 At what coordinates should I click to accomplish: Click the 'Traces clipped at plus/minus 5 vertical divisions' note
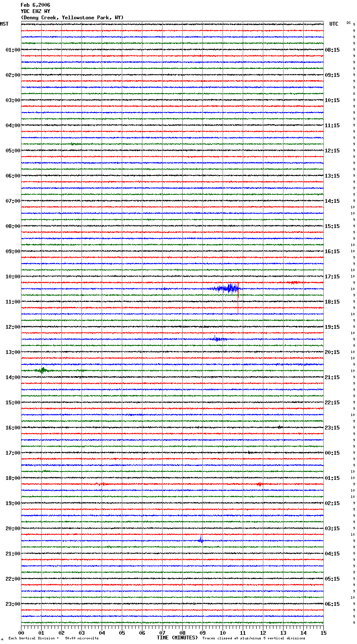click(x=254, y=639)
